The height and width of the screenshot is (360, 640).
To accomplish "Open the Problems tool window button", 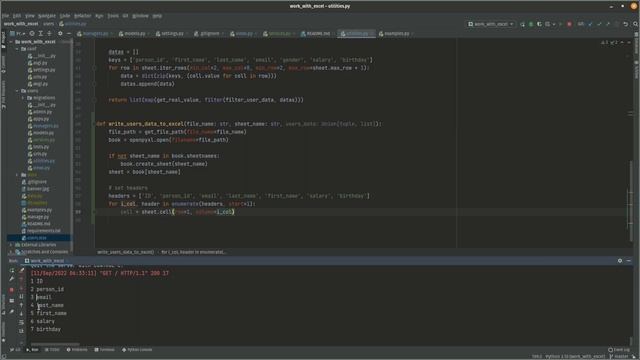I will pos(78,350).
